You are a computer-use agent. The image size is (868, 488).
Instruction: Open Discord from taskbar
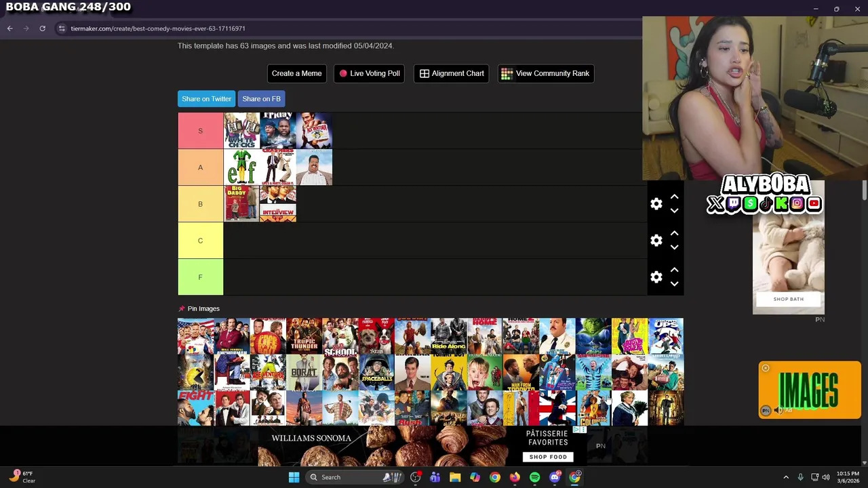555,477
